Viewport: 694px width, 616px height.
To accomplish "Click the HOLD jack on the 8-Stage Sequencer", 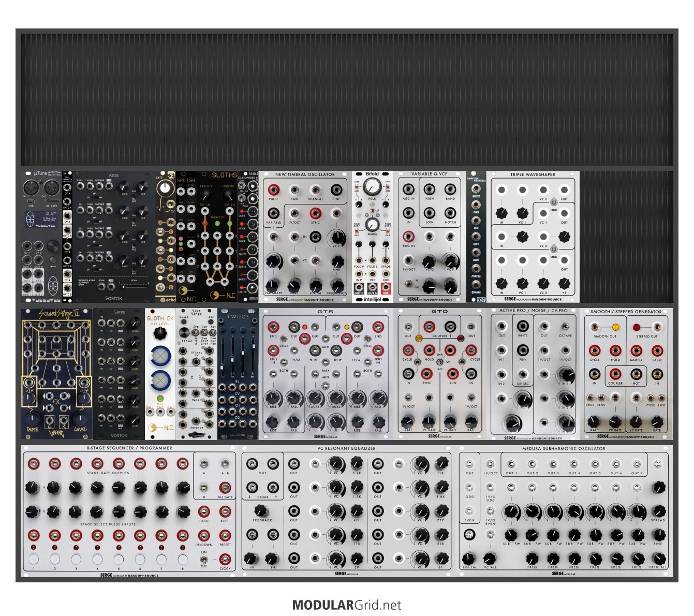I will click(x=204, y=511).
